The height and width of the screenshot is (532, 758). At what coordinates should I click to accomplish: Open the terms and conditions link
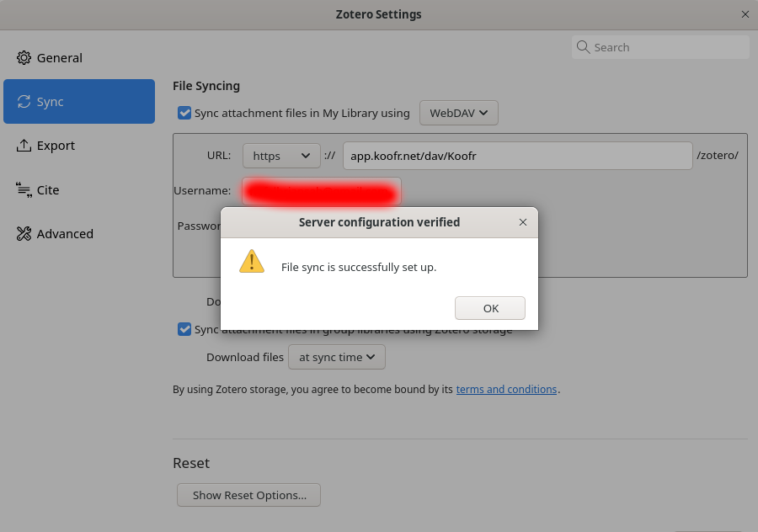pos(506,390)
